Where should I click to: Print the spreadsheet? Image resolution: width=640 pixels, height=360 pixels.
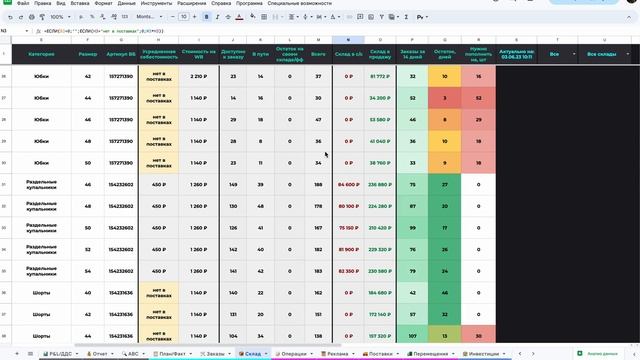tap(31, 17)
